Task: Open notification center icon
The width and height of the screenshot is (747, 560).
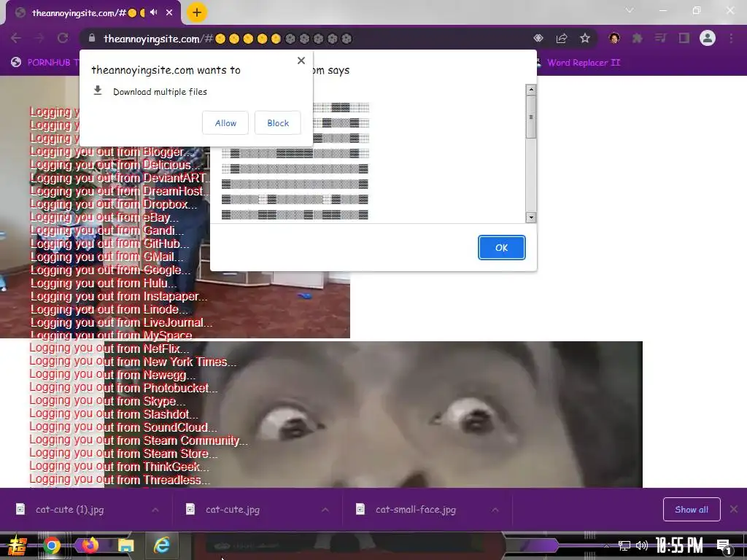Action: pos(724,546)
